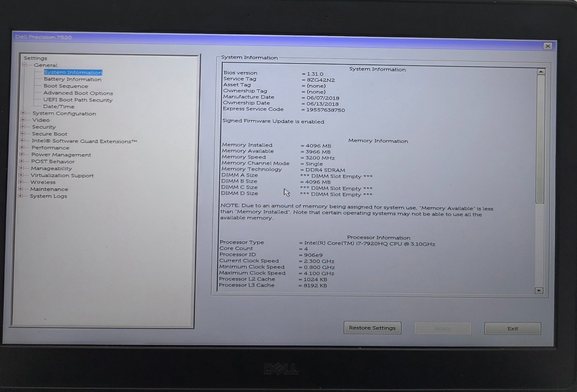
Task: Expand the Video settings node
Action: point(23,120)
